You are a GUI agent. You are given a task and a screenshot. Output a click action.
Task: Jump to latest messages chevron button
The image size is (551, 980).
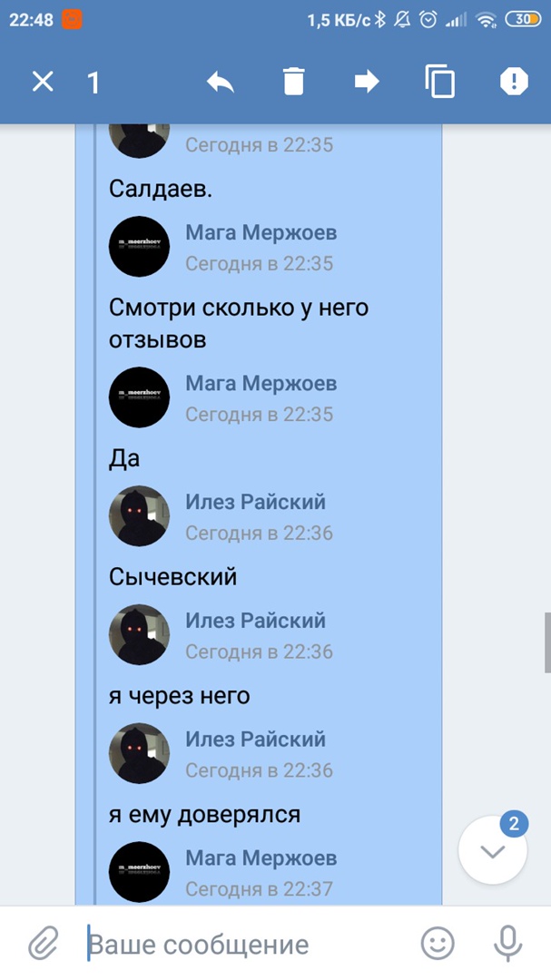(493, 850)
